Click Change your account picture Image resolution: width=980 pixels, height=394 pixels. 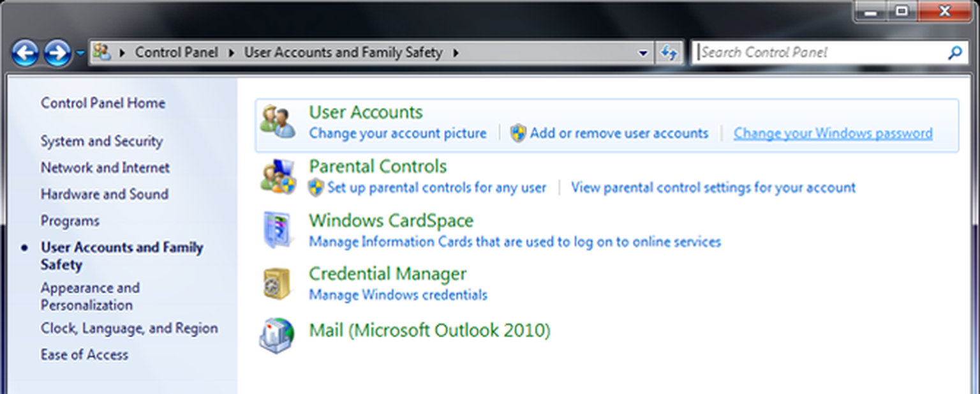point(397,133)
